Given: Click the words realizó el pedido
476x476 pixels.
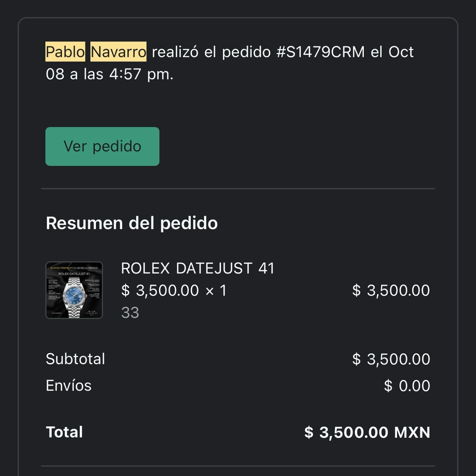Looking at the screenshot, I should [211, 52].
